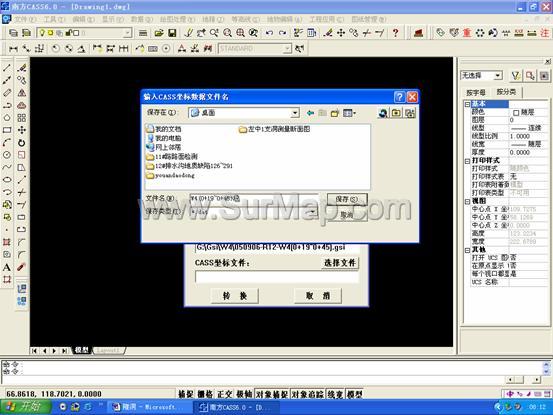This screenshot has width=553, height=415.
Task: Open the 保存类型 file type dropdown
Action: [x=312, y=212]
